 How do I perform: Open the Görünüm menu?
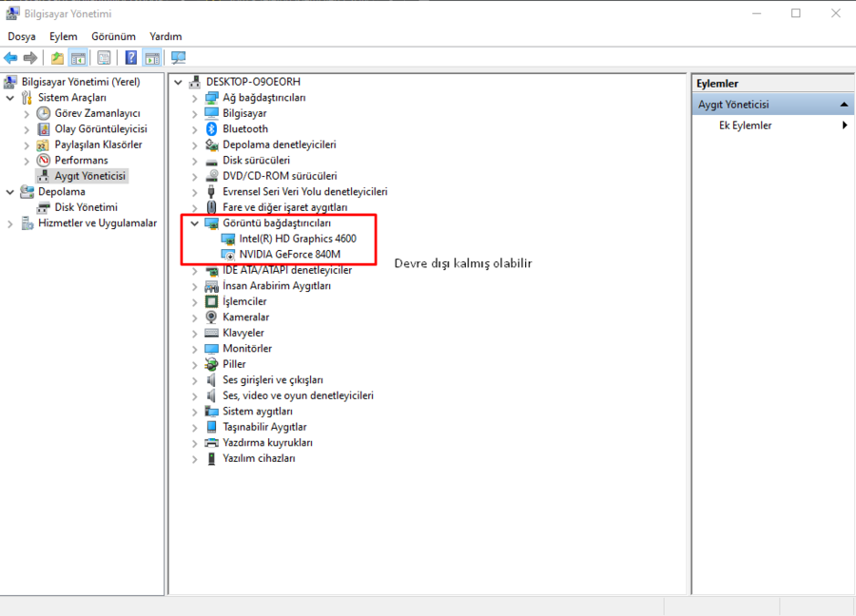(113, 36)
